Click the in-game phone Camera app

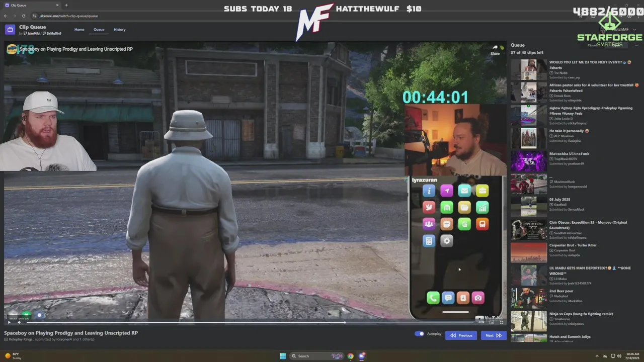pos(478,298)
